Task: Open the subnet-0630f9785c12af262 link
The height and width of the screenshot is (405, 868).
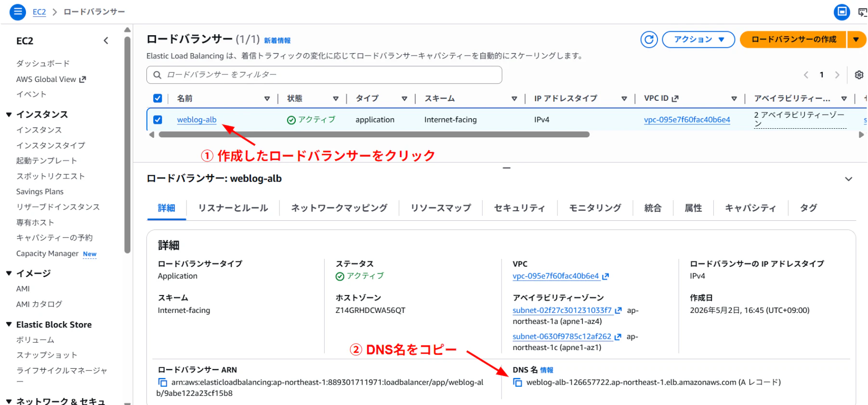Action: pyautogui.click(x=562, y=337)
